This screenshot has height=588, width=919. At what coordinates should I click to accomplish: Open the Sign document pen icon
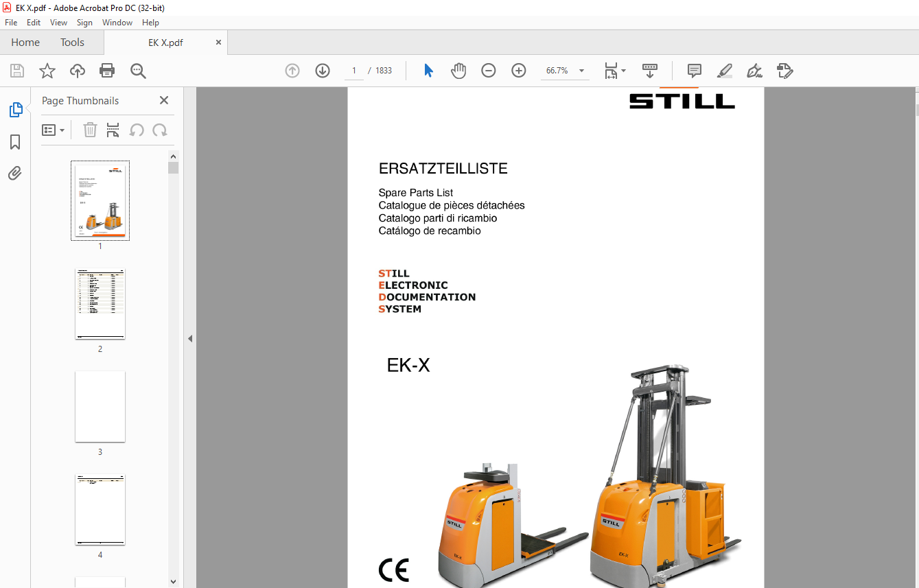pos(755,71)
